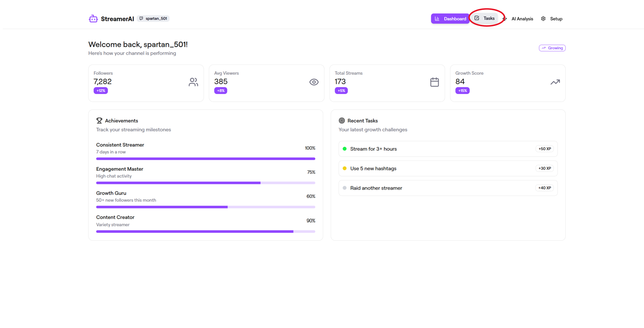Click the Recent Tasks target icon
Screen dimensions: 644x328
342,121
